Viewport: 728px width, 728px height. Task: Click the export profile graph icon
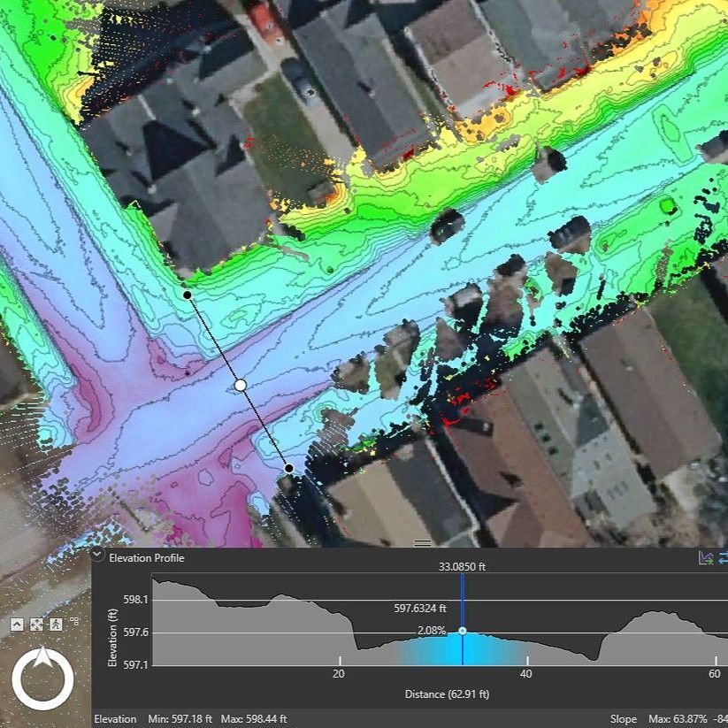[706, 557]
